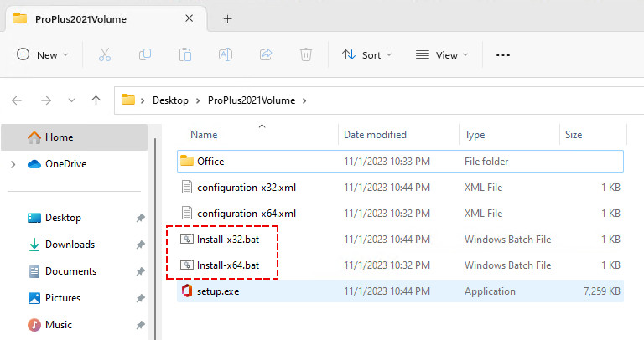Go forward with the right arrow
This screenshot has height=340, width=644.
[46, 100]
